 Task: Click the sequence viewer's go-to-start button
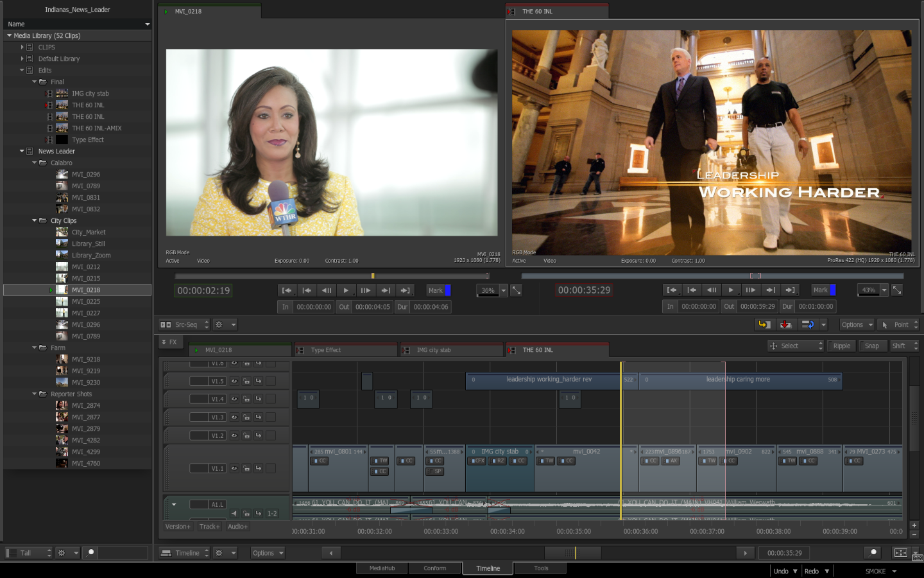[671, 290]
